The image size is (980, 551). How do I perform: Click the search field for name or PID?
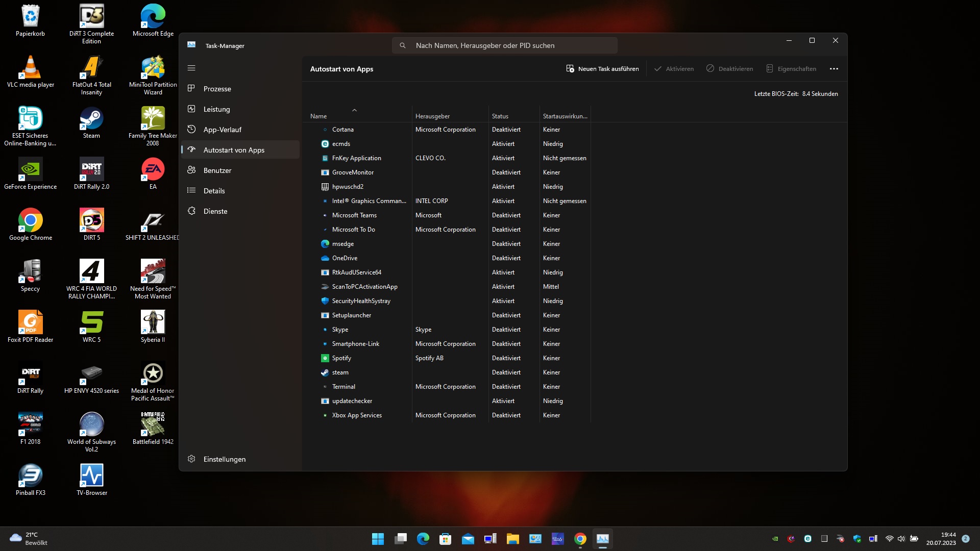pyautogui.click(x=504, y=45)
